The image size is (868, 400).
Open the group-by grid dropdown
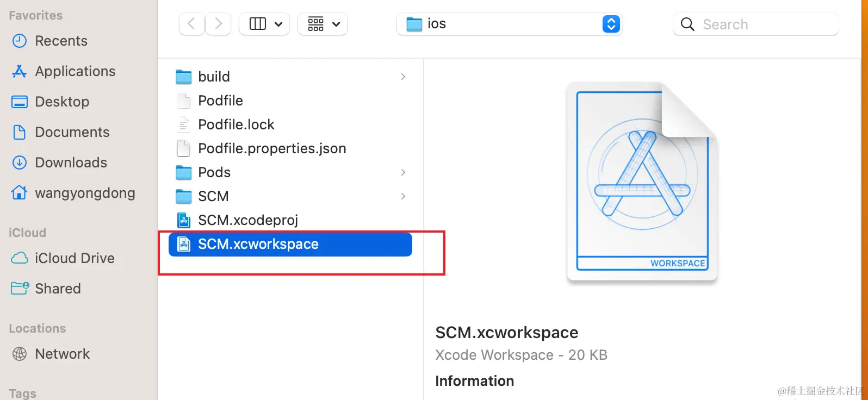tap(323, 24)
